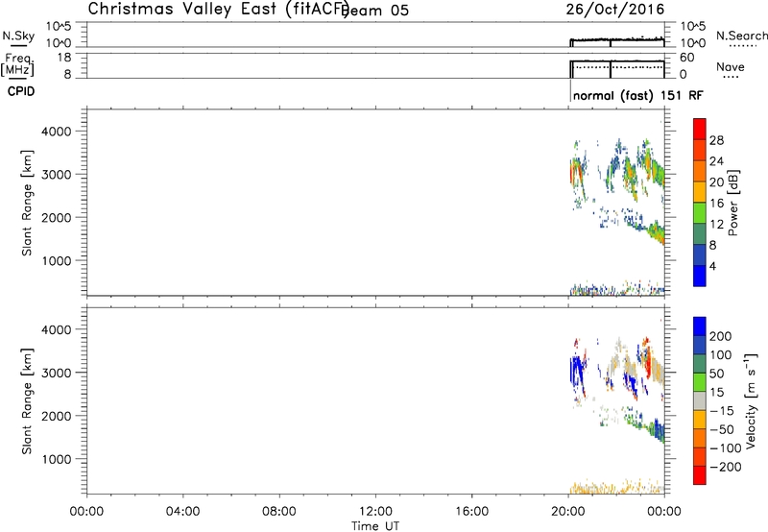This screenshot has height=532, width=768.
Task: Click the 16:00 time tick label
Action: tap(471, 512)
